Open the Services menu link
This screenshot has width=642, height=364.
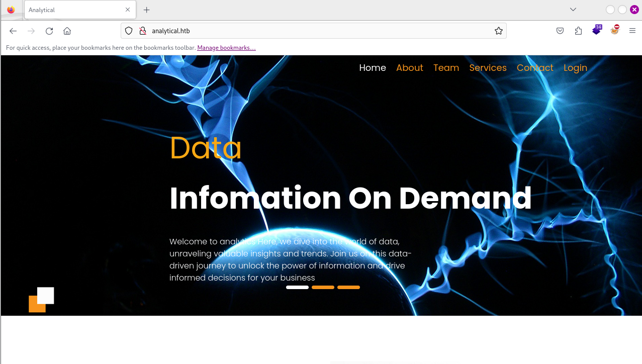(x=488, y=68)
